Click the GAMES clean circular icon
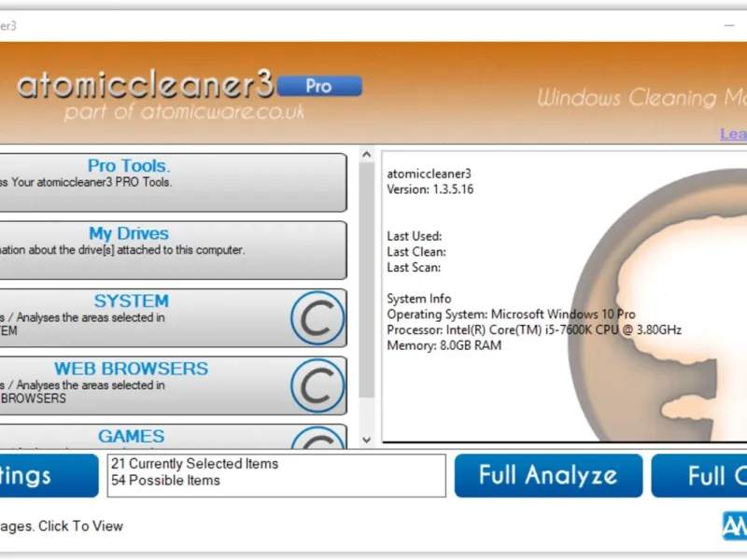 [x=317, y=438]
